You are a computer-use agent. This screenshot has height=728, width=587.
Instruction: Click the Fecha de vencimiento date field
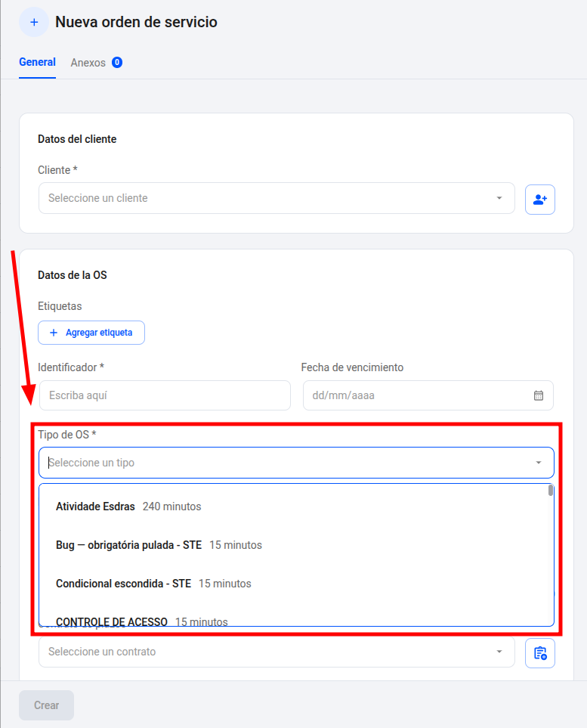click(x=428, y=395)
